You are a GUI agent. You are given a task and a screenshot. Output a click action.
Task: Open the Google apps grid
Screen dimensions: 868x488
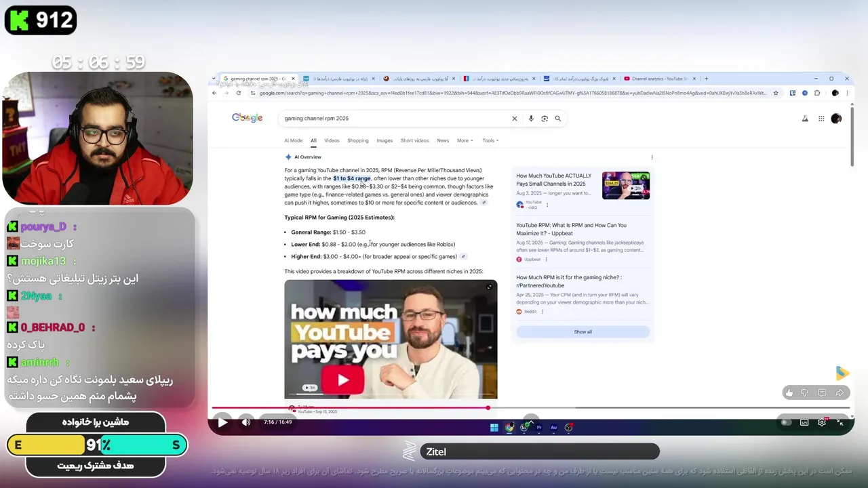tap(821, 119)
